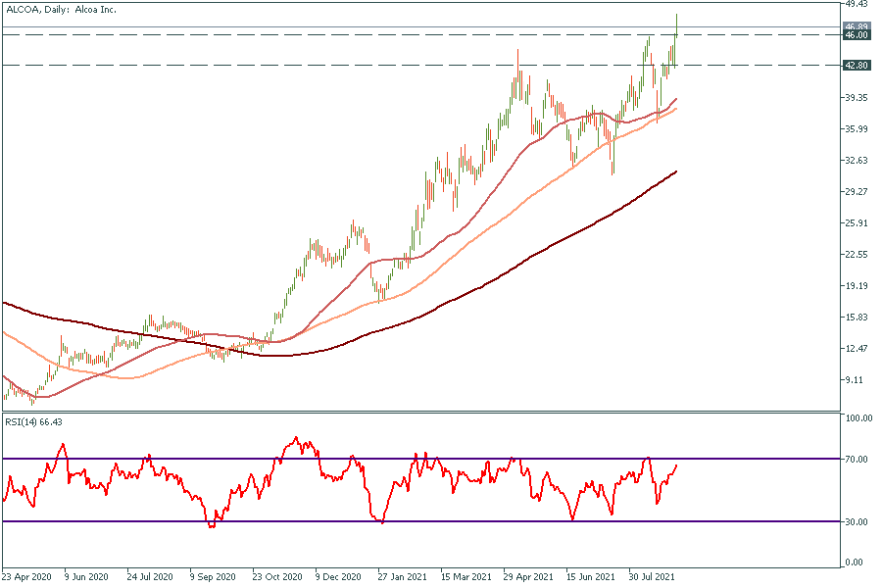The image size is (882, 588).
Task: Click the 29.27 price axis label
Action: (857, 191)
